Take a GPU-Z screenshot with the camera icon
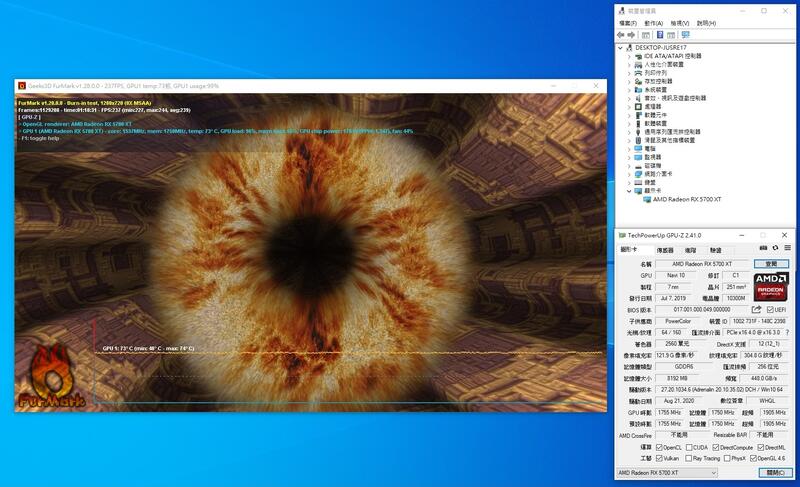The image size is (800, 487). (x=763, y=248)
